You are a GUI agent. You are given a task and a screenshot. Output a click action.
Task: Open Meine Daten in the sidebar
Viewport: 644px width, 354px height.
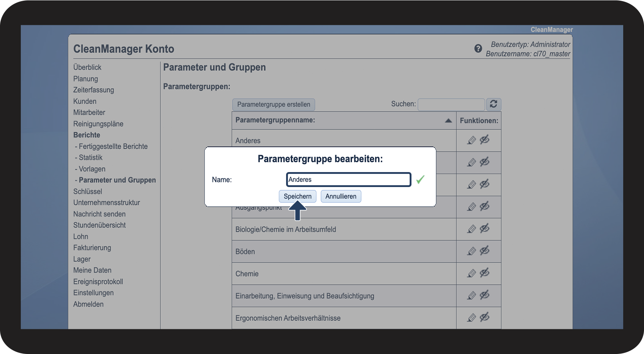(x=93, y=270)
